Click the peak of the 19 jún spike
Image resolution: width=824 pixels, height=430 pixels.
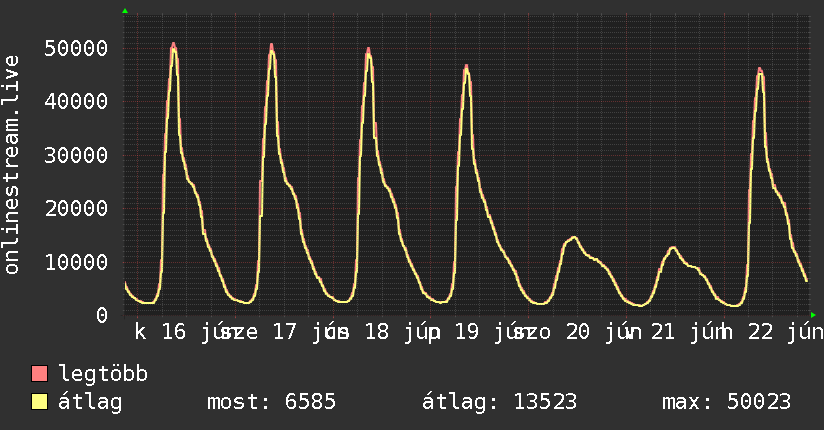click(466, 67)
